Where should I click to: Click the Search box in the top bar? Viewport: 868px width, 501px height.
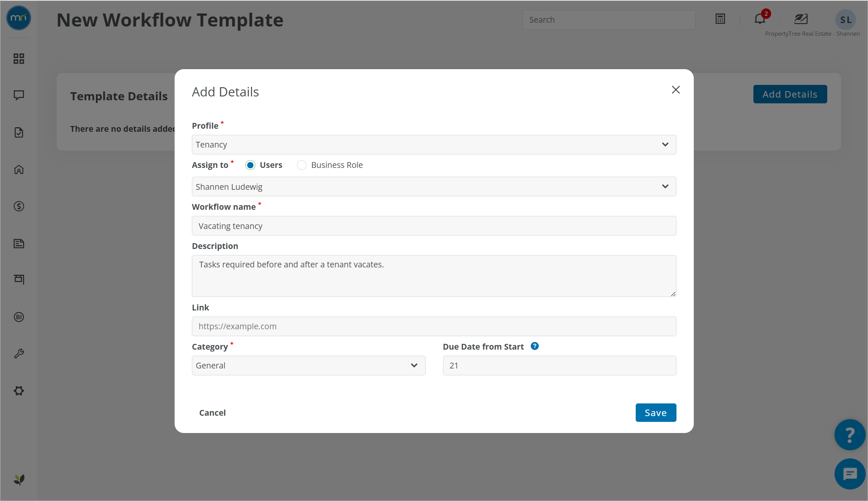pyautogui.click(x=609, y=20)
